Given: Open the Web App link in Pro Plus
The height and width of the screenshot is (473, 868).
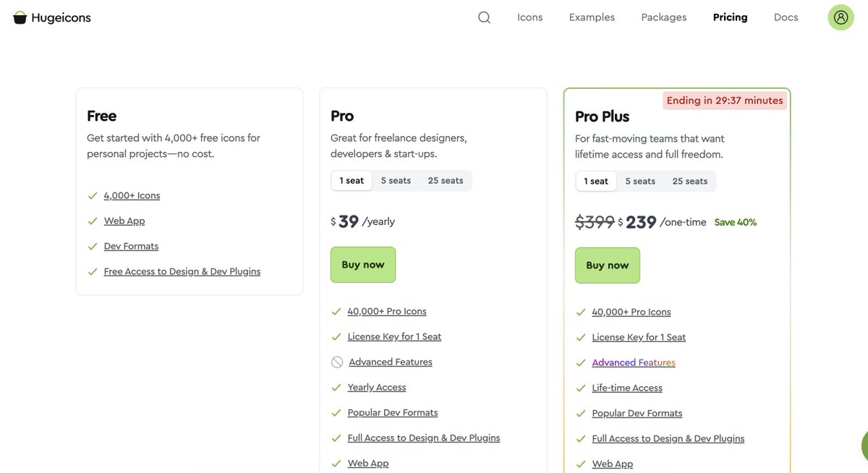Looking at the screenshot, I should (x=613, y=464).
